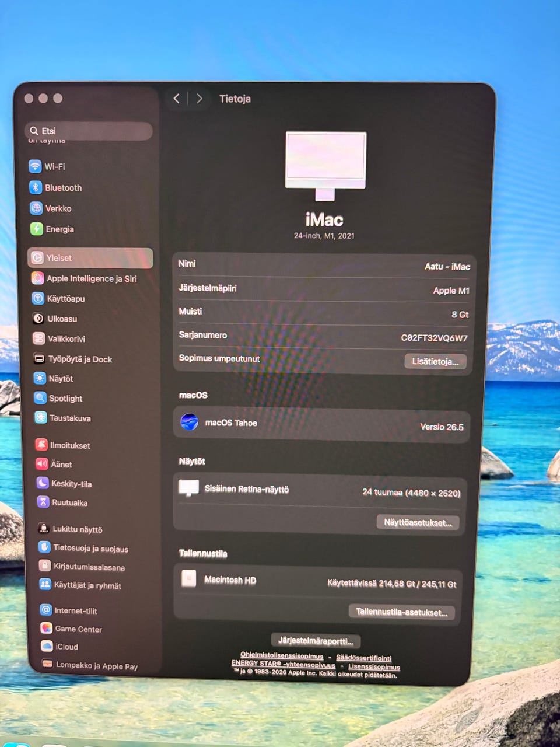560x747 pixels.
Task: Click the macOS Tahoe logo icon
Action: [189, 422]
